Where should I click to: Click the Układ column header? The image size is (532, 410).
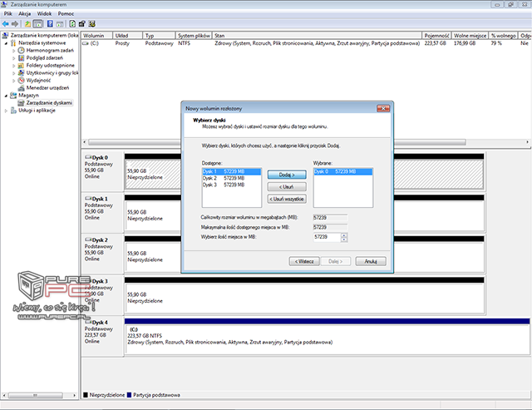click(x=127, y=35)
